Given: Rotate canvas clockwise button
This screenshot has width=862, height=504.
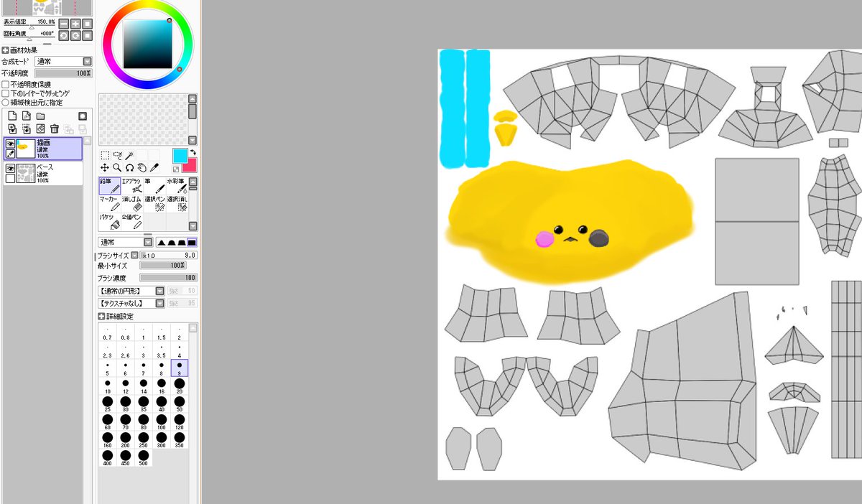Looking at the screenshot, I should coord(75,34).
